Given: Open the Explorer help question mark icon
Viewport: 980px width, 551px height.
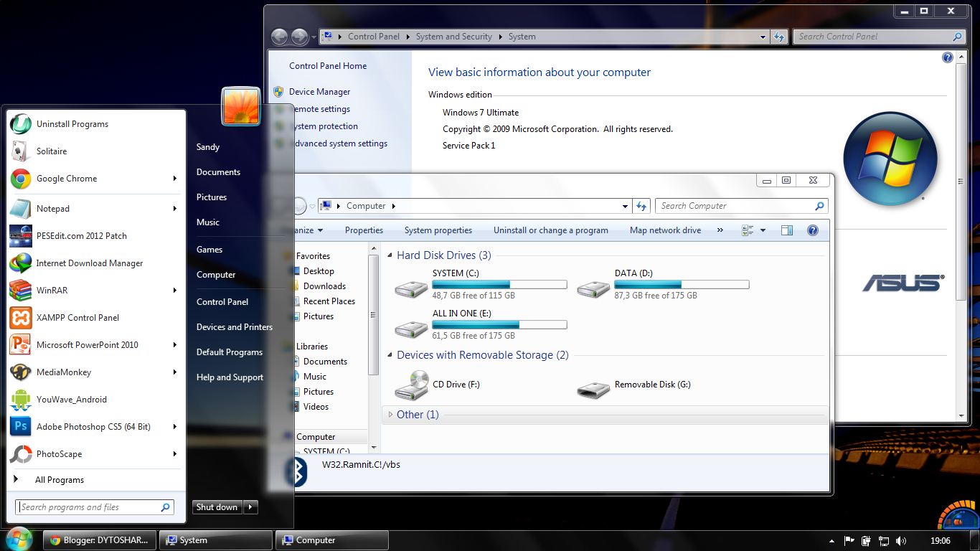Looking at the screenshot, I should [813, 230].
